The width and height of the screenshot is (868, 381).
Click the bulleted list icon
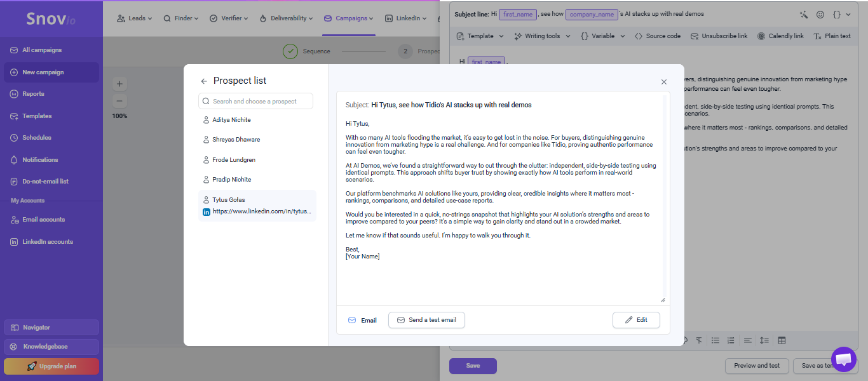[715, 340]
